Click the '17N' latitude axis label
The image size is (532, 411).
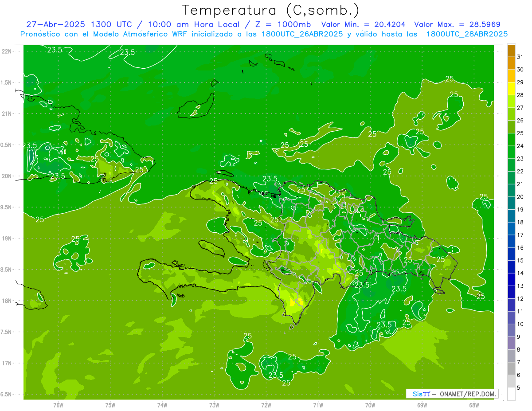tap(7, 363)
